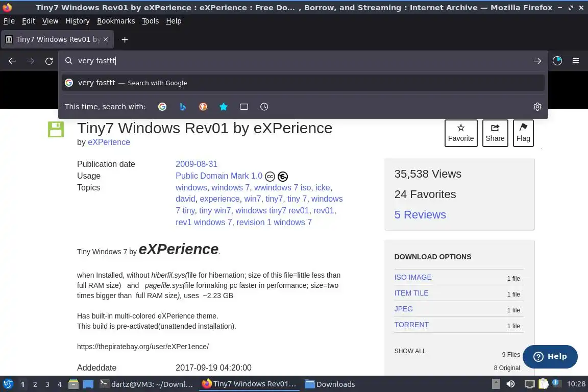Click the Share button
Image resolution: width=588 pixels, height=392 pixels.
pos(495,133)
